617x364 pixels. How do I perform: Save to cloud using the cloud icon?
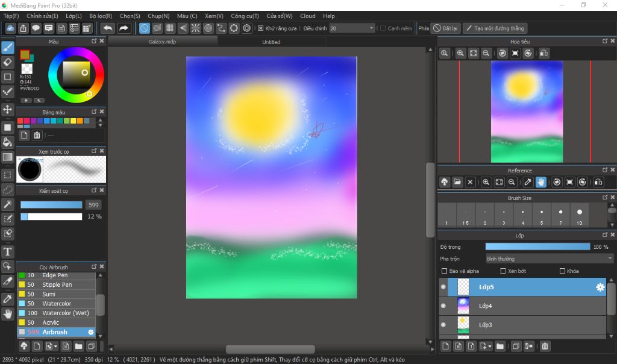11,28
